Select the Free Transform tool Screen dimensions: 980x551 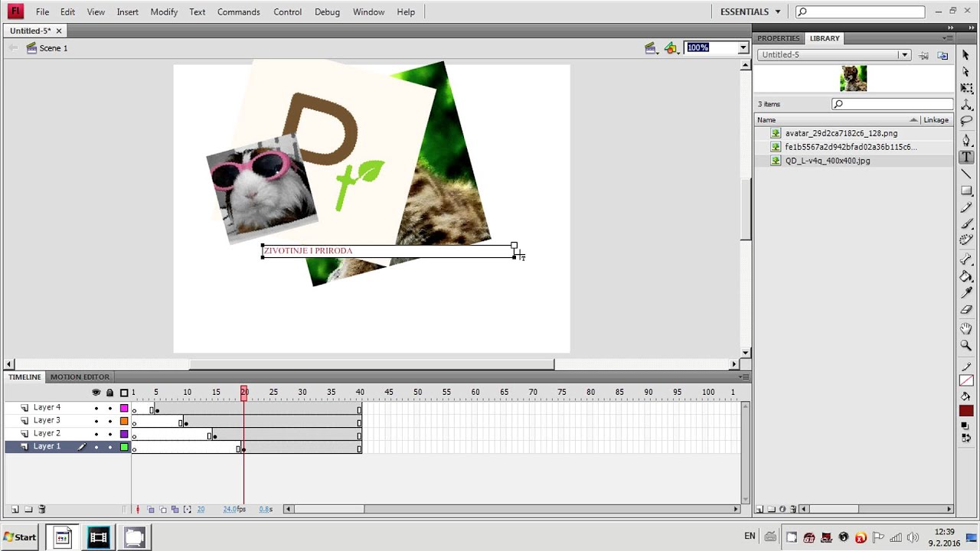tap(966, 89)
